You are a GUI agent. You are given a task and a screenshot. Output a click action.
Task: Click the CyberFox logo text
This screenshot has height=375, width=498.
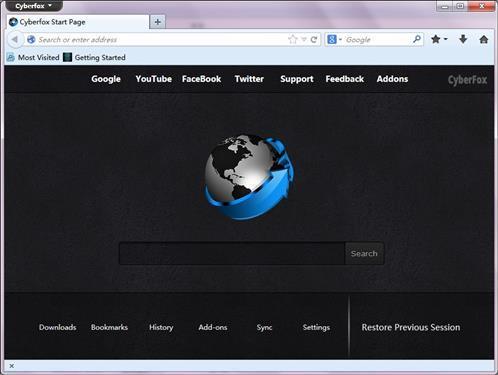[467, 80]
